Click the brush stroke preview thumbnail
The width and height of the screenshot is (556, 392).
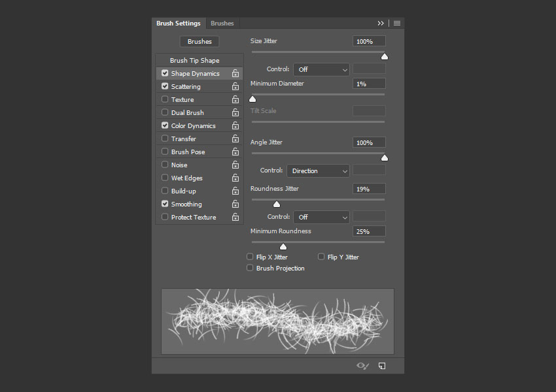(x=277, y=321)
